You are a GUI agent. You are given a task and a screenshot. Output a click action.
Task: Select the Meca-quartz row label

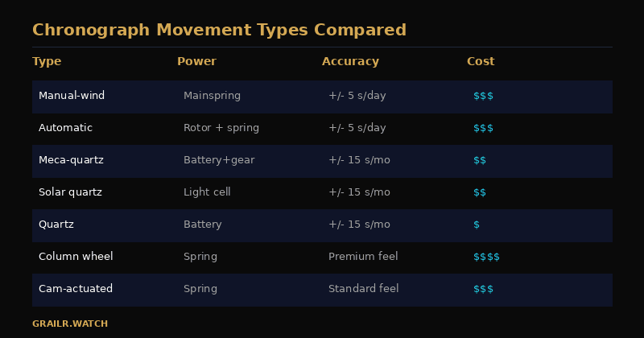[x=71, y=160]
